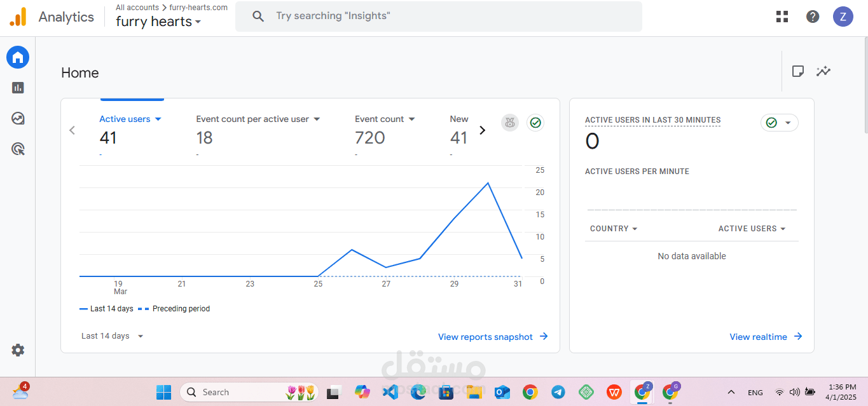Click furry-hearts.com breadcrumb
Image resolution: width=868 pixels, height=406 pixels.
pyautogui.click(x=198, y=8)
